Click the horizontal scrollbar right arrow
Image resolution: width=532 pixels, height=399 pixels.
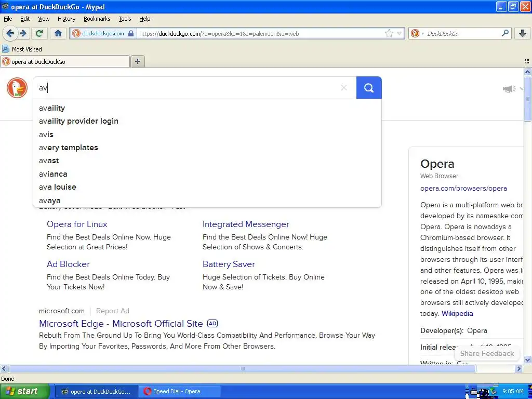(x=519, y=368)
